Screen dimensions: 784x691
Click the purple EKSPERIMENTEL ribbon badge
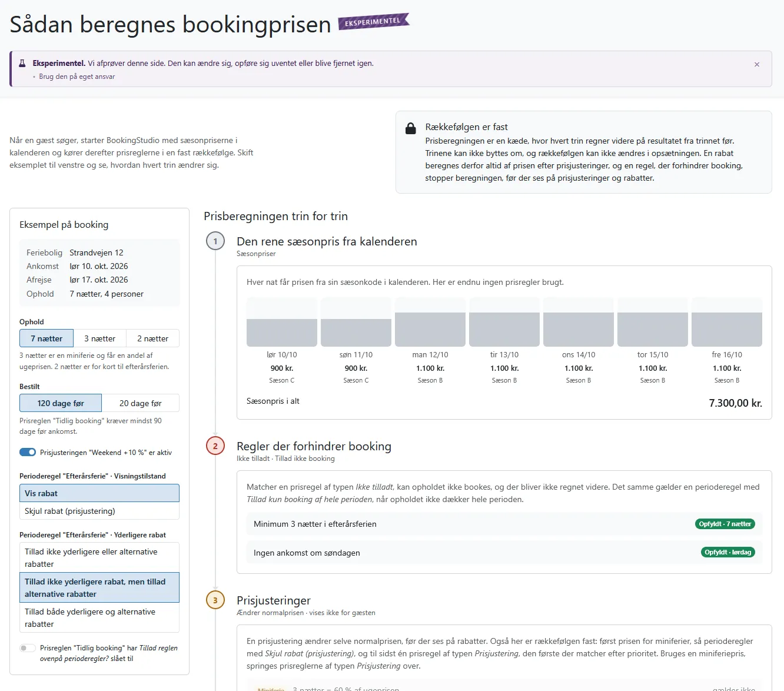[x=373, y=22]
